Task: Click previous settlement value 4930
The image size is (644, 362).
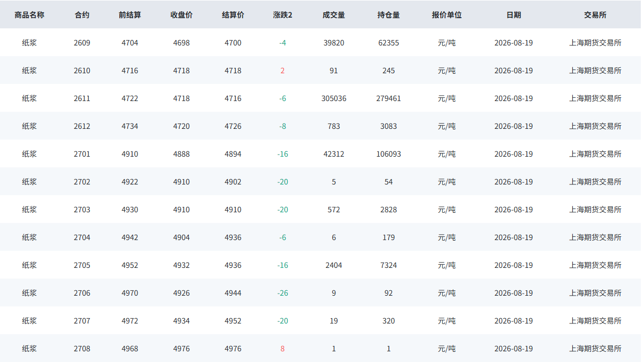Action: 130,210
